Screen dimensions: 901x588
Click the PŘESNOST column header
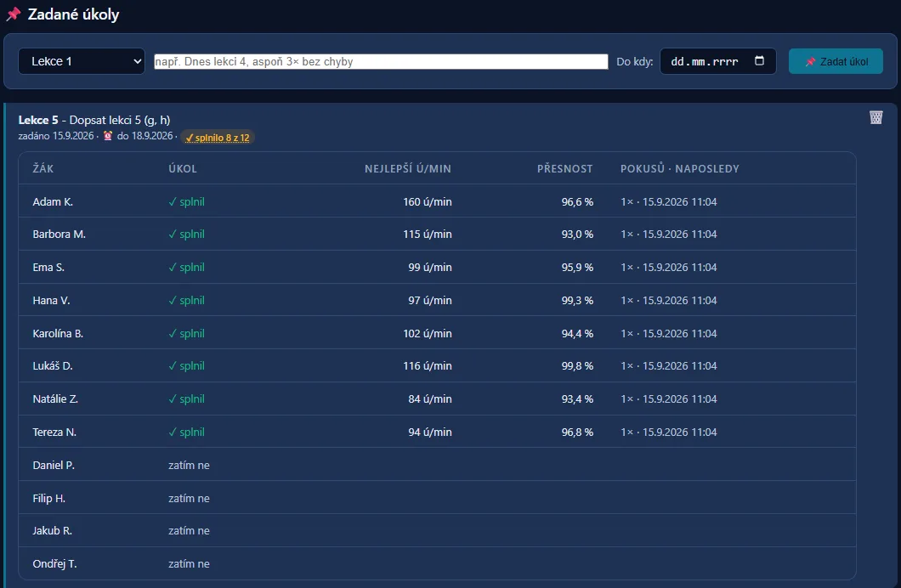pyautogui.click(x=565, y=169)
